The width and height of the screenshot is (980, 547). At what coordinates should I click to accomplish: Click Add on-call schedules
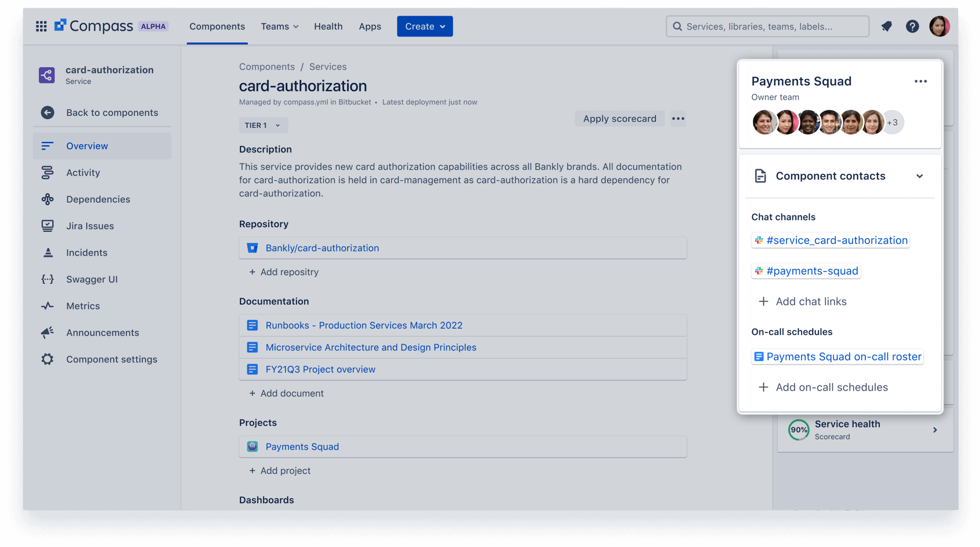tap(823, 388)
